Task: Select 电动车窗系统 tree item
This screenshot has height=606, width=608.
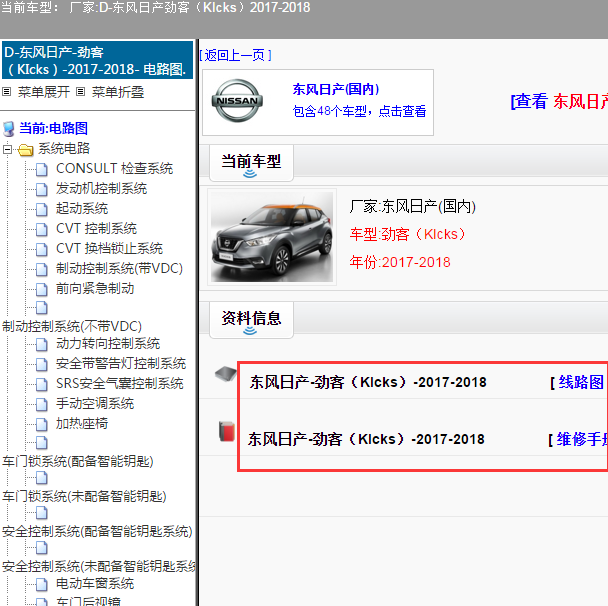Action: pos(95,584)
